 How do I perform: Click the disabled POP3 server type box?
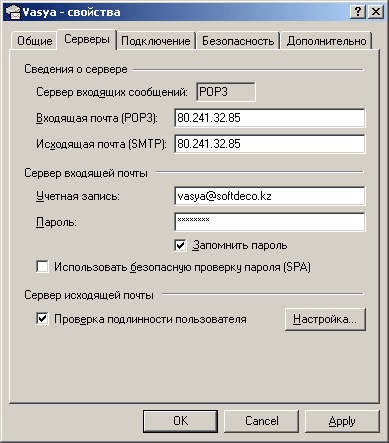[x=226, y=92]
